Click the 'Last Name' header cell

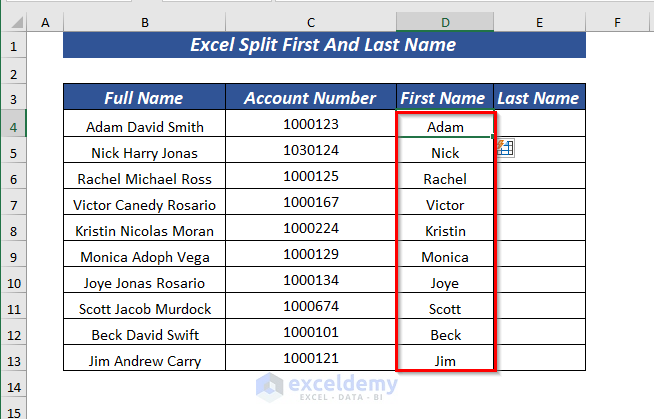[x=539, y=98]
